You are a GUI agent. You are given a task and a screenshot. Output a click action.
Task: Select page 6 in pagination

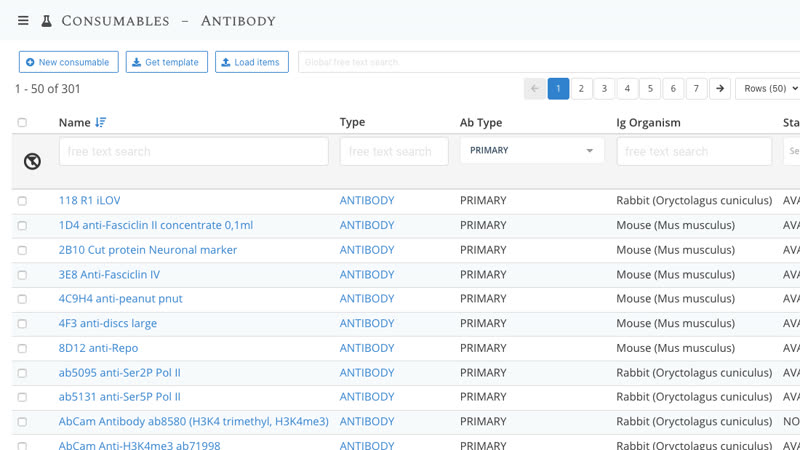(x=673, y=89)
